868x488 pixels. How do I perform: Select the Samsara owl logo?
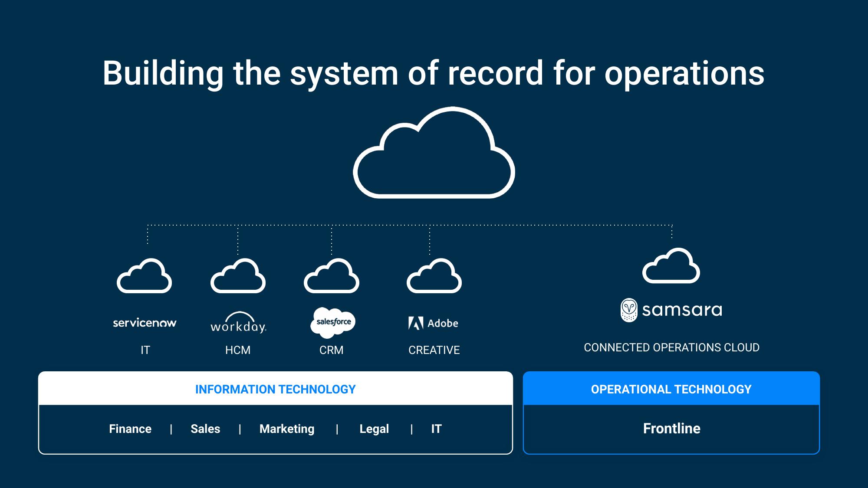(629, 310)
